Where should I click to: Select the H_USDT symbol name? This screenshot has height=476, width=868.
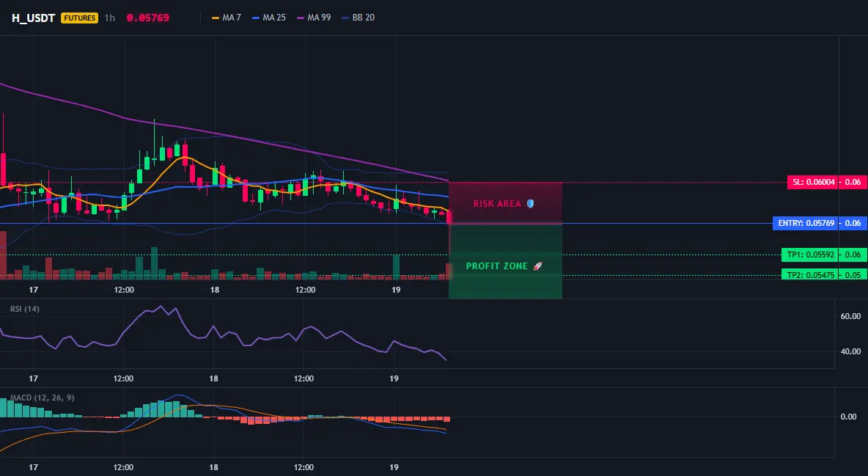33,18
